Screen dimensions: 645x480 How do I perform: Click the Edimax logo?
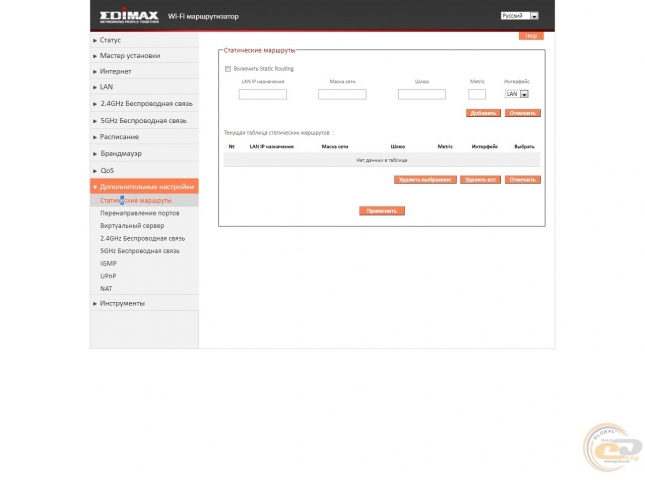[129, 17]
